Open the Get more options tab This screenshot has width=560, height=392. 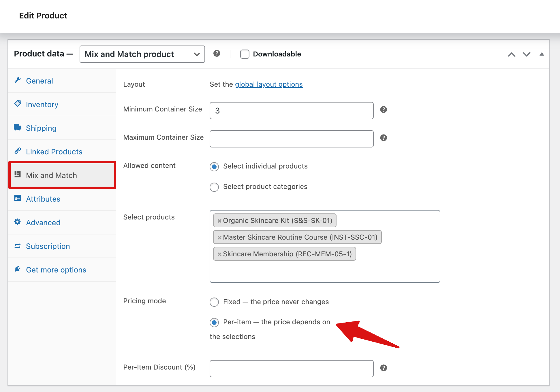click(56, 270)
